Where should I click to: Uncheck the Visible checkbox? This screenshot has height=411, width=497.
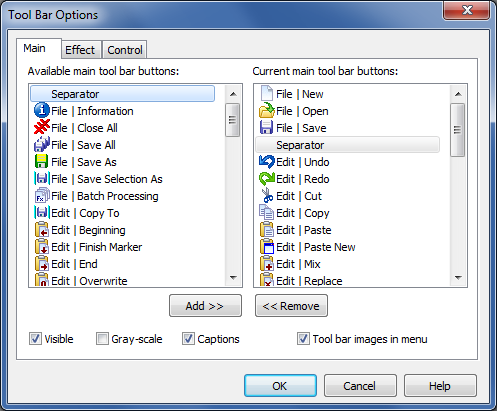pos(35,339)
